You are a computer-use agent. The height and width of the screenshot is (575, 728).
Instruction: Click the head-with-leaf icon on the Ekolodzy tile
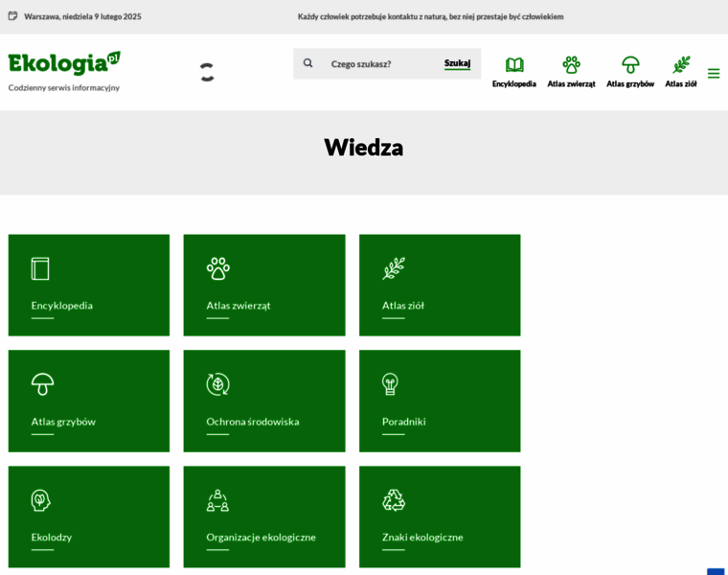tap(41, 500)
